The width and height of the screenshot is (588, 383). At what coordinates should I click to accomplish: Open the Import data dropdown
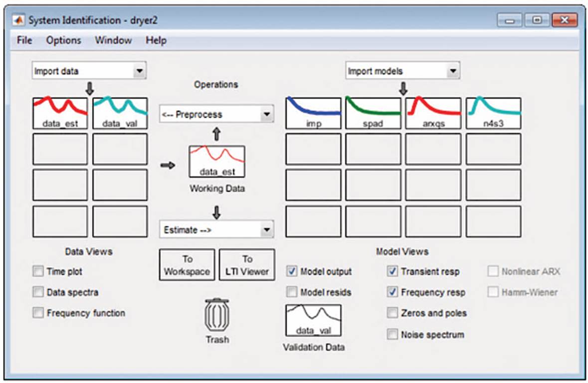pos(88,71)
